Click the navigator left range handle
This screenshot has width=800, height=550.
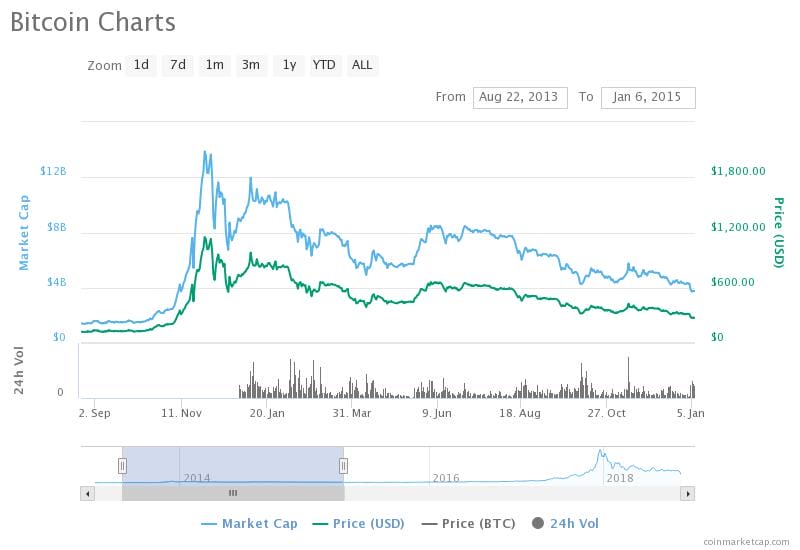(122, 466)
